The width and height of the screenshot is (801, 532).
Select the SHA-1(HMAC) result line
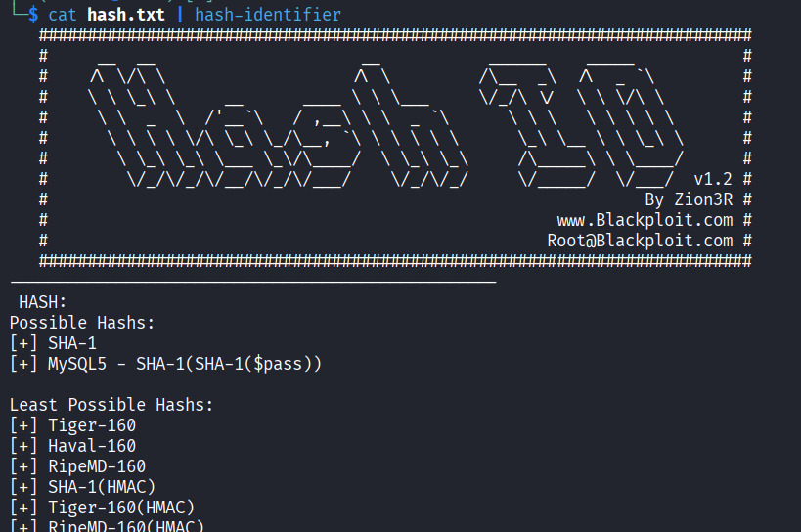coord(101,487)
